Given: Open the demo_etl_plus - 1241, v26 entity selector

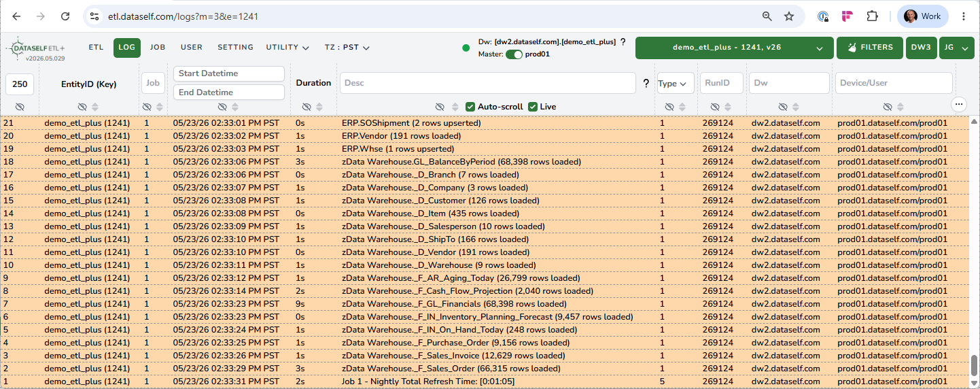Looking at the screenshot, I should (x=734, y=48).
